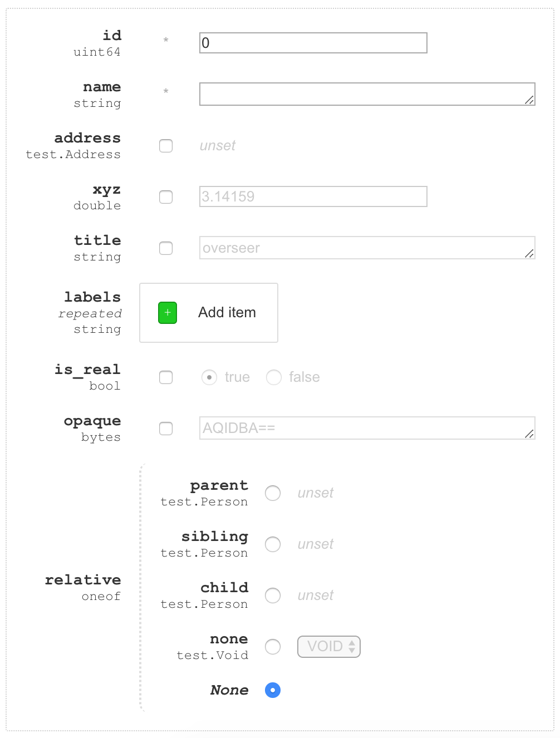The width and height of the screenshot is (560, 738).
Task: Select none test.Void as the relative
Action: point(273,647)
